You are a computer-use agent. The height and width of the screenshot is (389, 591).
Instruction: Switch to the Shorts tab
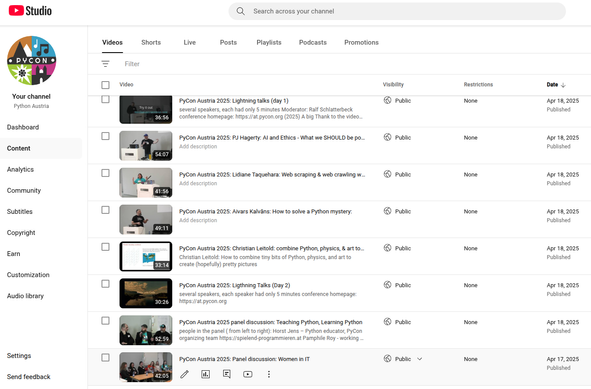click(x=151, y=43)
